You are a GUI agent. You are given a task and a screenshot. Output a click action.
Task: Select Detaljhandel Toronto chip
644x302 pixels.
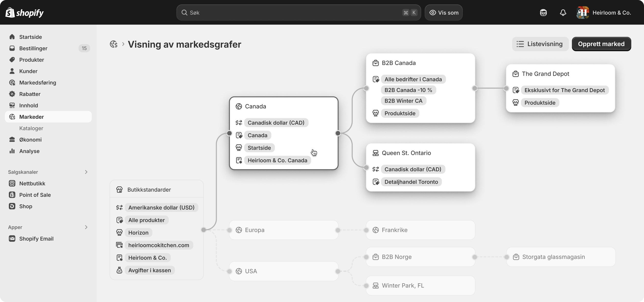(x=411, y=182)
